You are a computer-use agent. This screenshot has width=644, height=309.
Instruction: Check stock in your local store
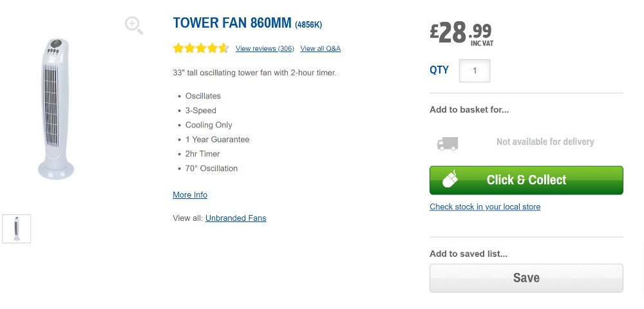pyautogui.click(x=485, y=207)
